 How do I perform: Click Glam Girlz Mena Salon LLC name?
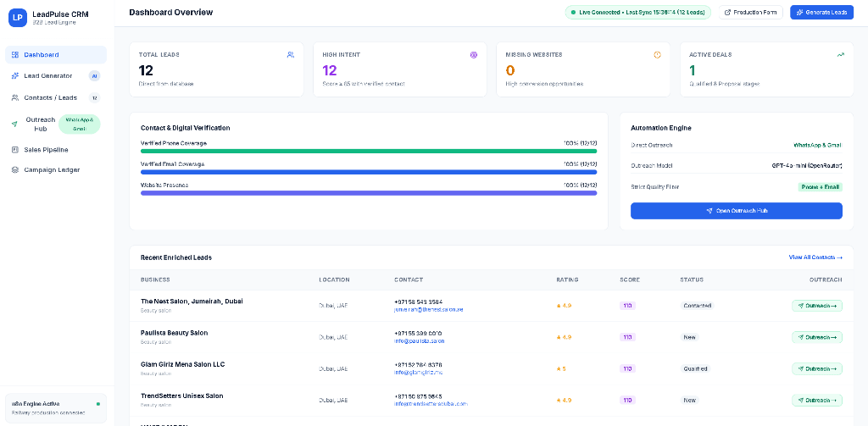183,364
